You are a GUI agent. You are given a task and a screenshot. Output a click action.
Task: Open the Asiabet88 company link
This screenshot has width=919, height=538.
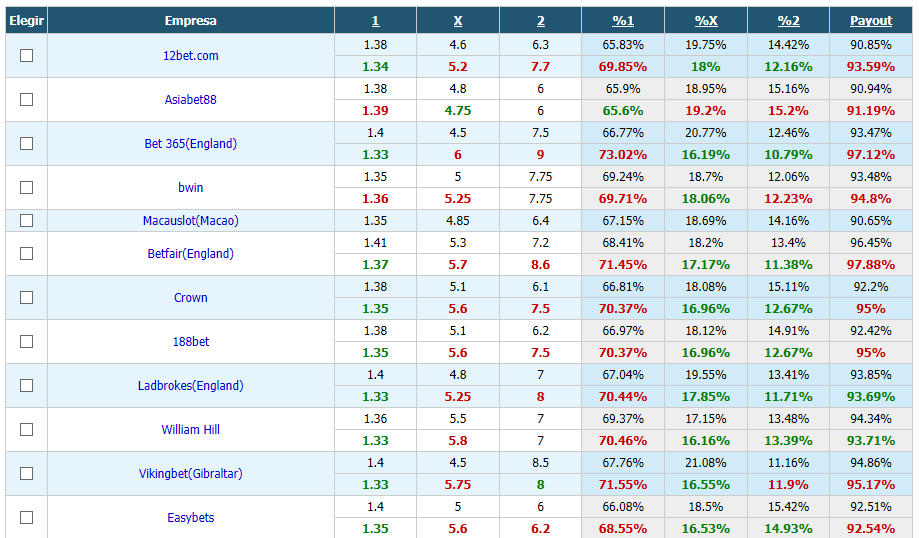click(x=190, y=100)
